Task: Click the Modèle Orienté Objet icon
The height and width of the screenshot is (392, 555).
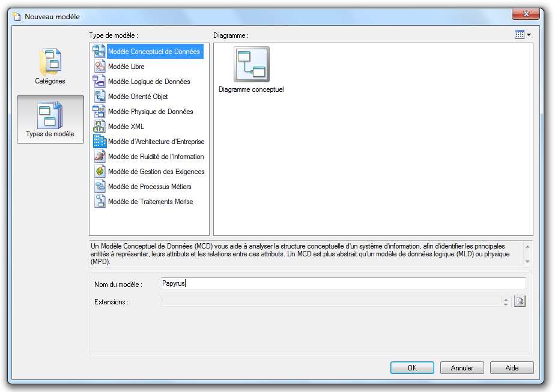Action: [x=99, y=97]
